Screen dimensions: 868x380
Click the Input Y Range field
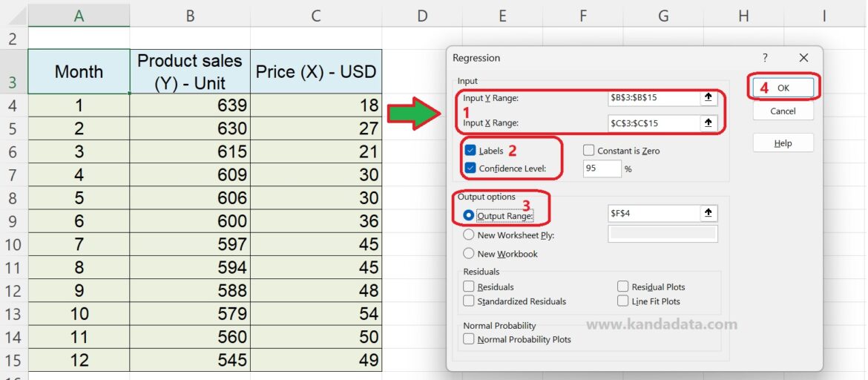[x=654, y=98]
